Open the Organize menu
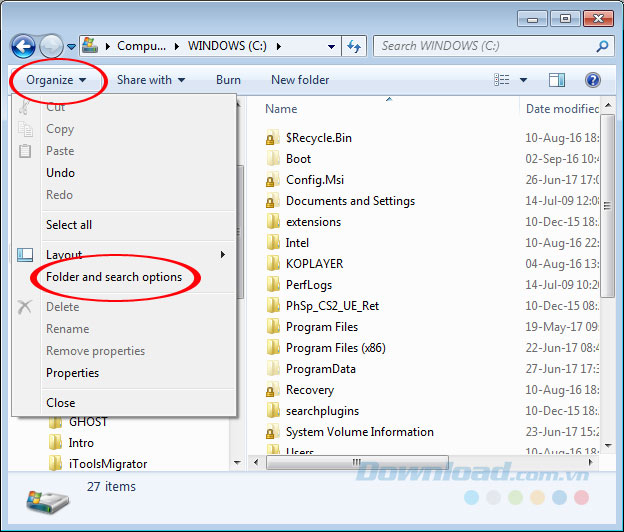 click(56, 80)
